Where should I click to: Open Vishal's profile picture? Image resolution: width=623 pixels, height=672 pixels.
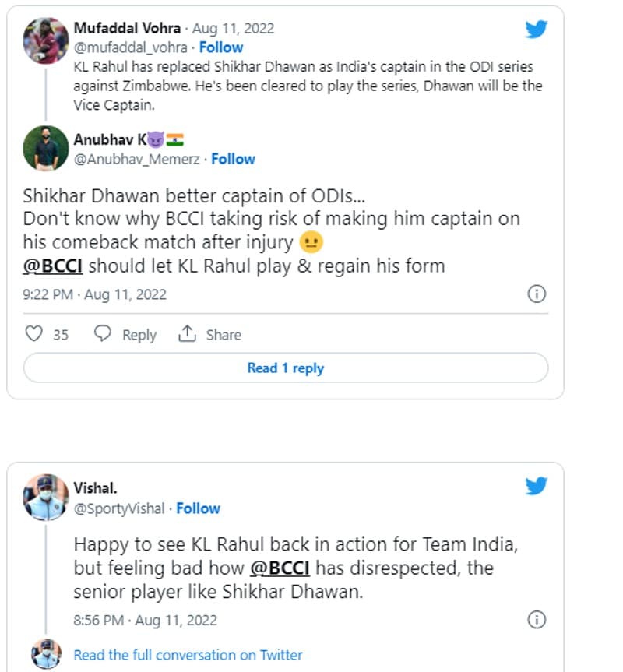tap(45, 496)
